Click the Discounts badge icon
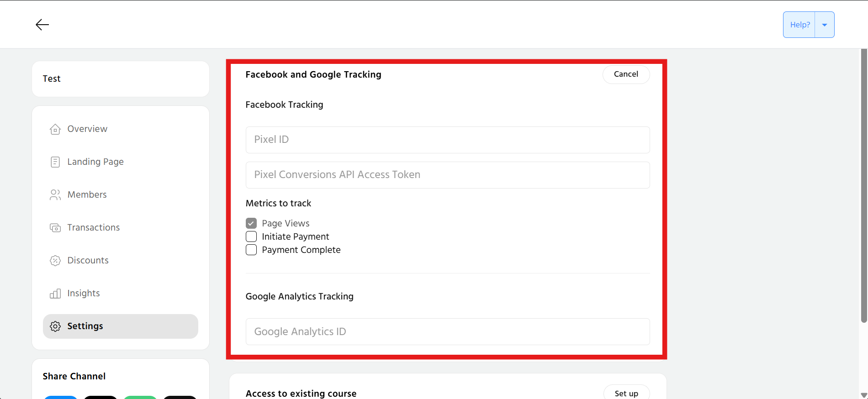The image size is (868, 399). click(x=55, y=261)
